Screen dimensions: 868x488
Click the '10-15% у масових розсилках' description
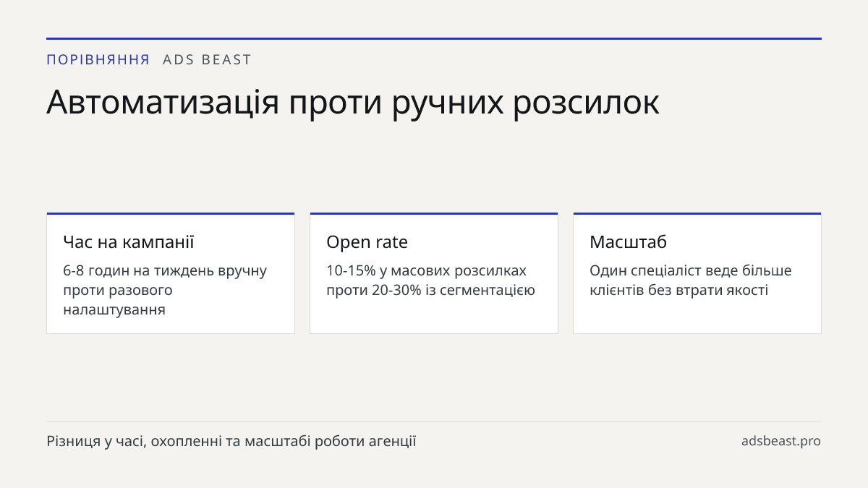coord(427,271)
